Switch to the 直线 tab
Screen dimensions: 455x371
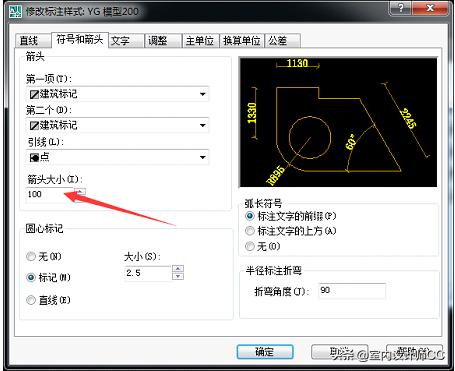pos(33,41)
